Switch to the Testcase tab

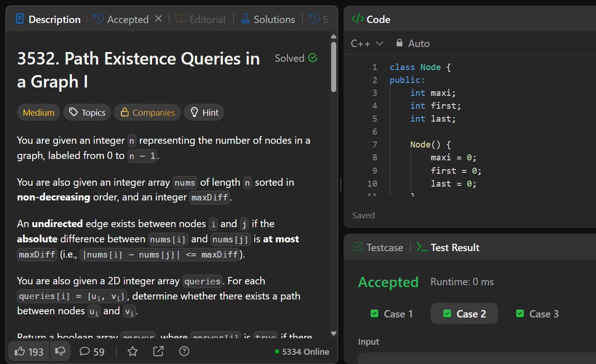(378, 247)
